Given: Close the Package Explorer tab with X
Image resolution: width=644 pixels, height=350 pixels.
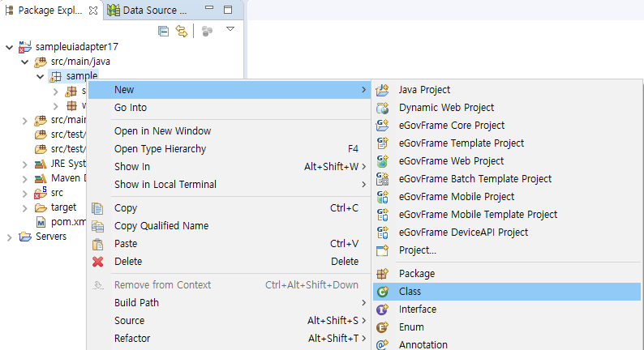Looking at the screenshot, I should [93, 11].
